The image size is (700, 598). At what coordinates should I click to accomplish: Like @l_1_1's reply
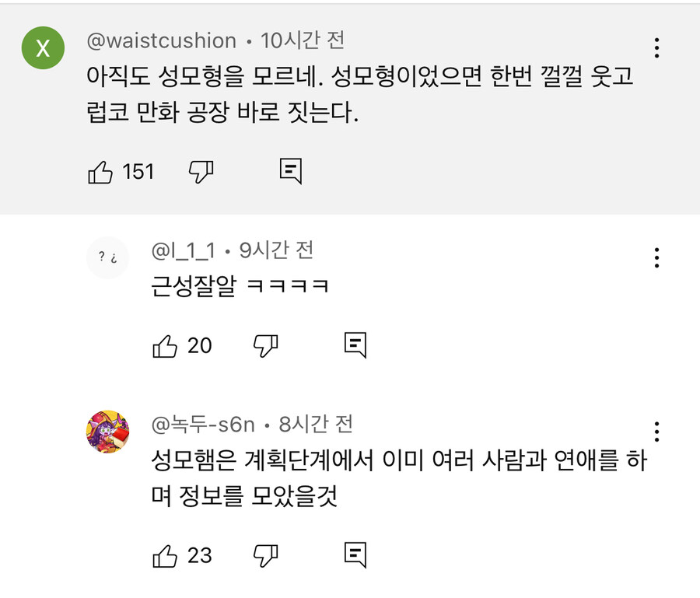pyautogui.click(x=167, y=345)
